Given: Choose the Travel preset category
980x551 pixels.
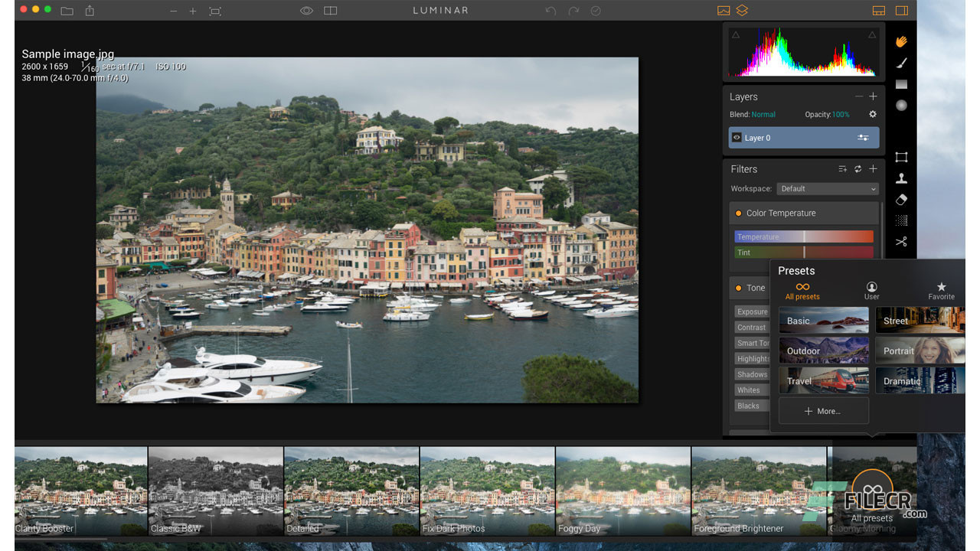Looking at the screenshot, I should pyautogui.click(x=824, y=380).
